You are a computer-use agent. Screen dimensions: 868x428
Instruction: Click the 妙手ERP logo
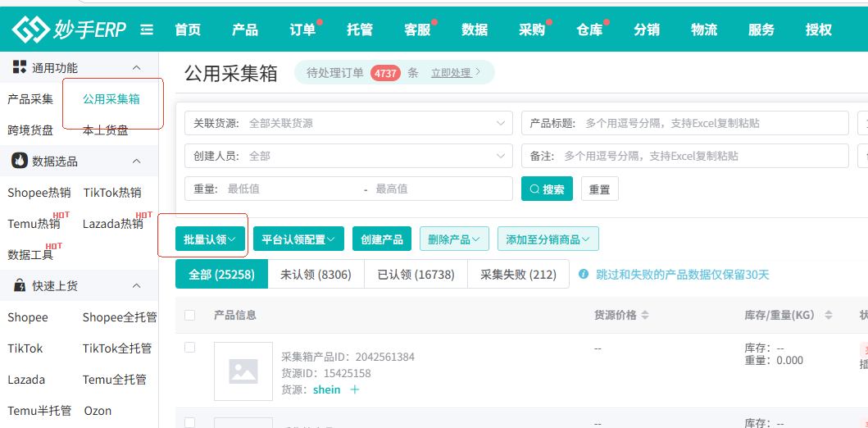tap(69, 30)
